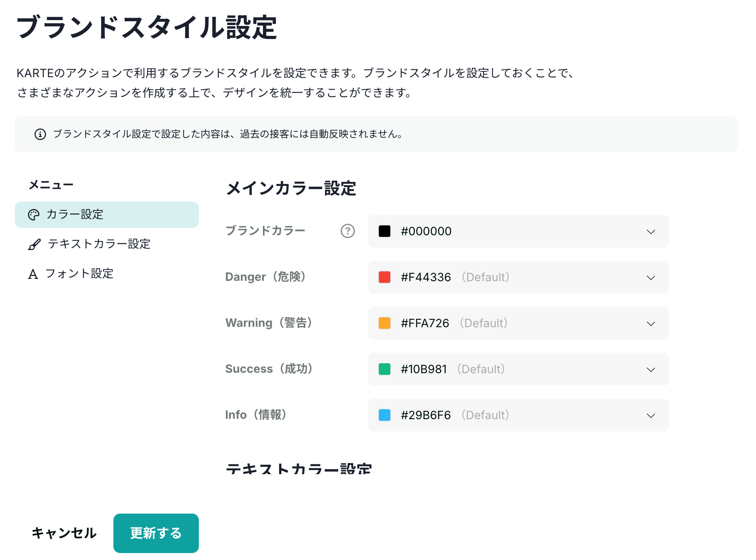Click the #29B6F6 hex value text
The width and height of the screenshot is (756, 560).
tap(426, 415)
